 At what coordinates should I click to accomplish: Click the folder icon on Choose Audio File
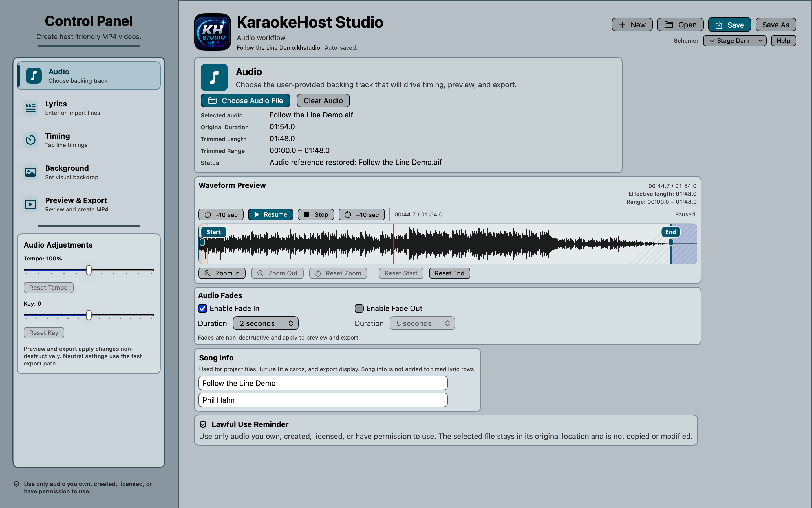pos(212,100)
